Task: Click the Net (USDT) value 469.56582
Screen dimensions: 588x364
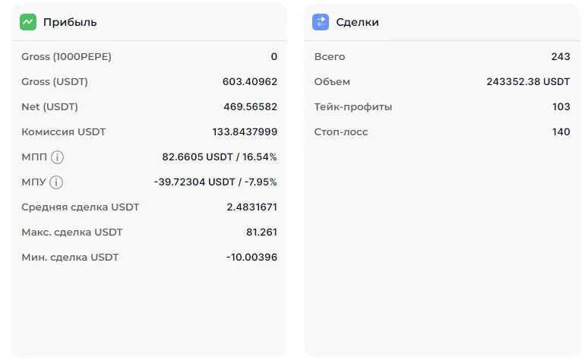Action: 250,106
